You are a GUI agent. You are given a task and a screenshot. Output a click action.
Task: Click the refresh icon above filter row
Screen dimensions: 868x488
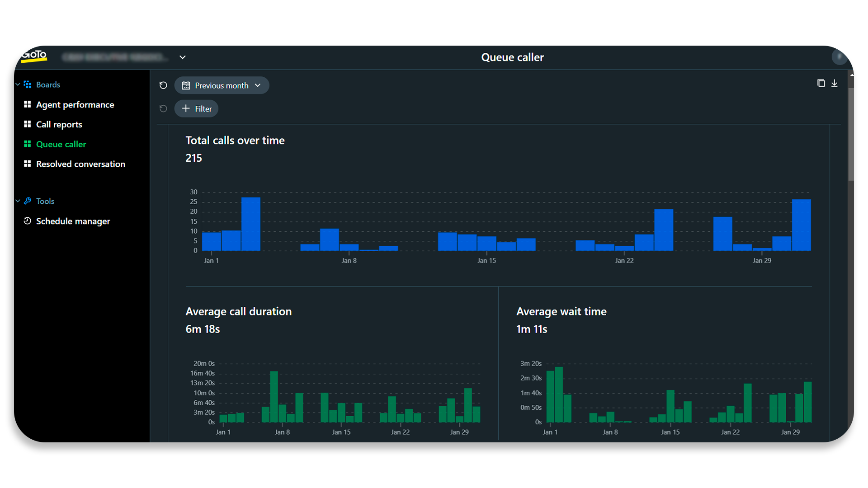pos(163,85)
